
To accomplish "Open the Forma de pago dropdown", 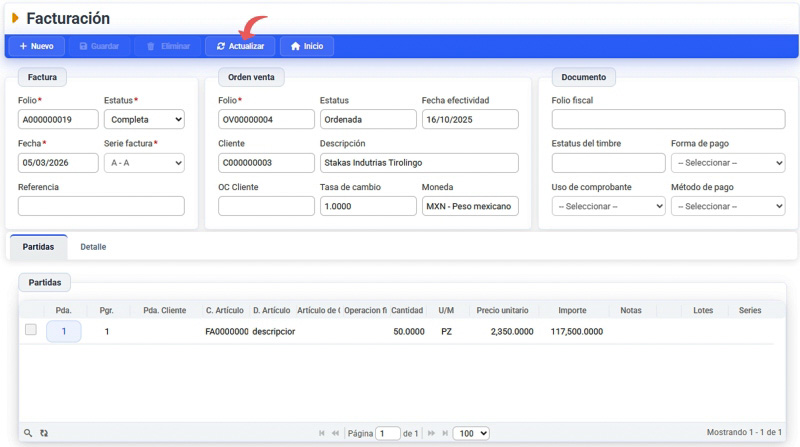I will [728, 163].
